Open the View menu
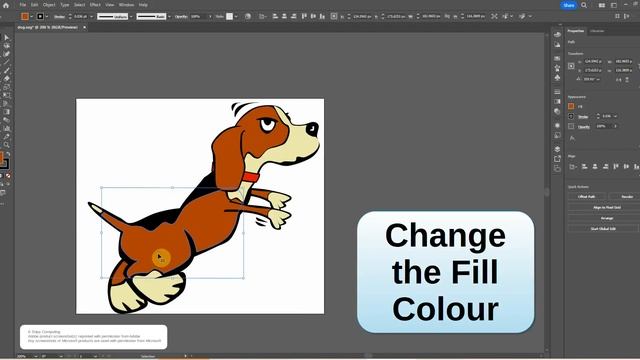Image resolution: width=640 pixels, height=360 pixels. click(110, 5)
